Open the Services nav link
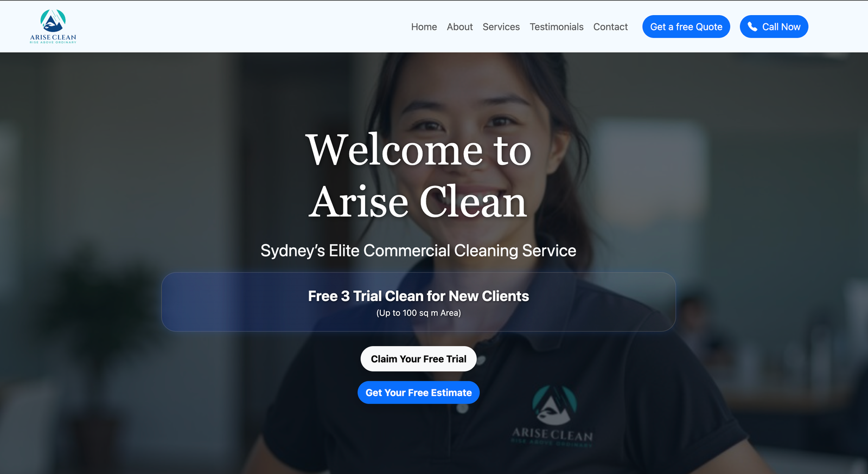868x474 pixels. point(501,27)
